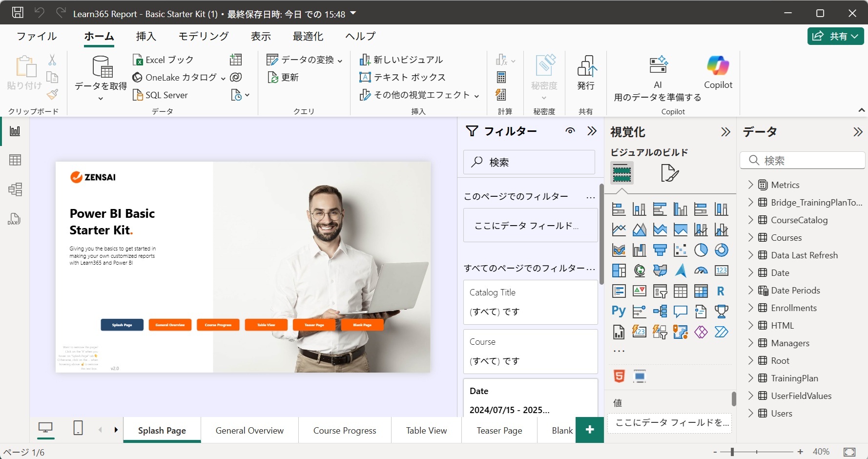Select the funnel chart visual icon

(660, 250)
